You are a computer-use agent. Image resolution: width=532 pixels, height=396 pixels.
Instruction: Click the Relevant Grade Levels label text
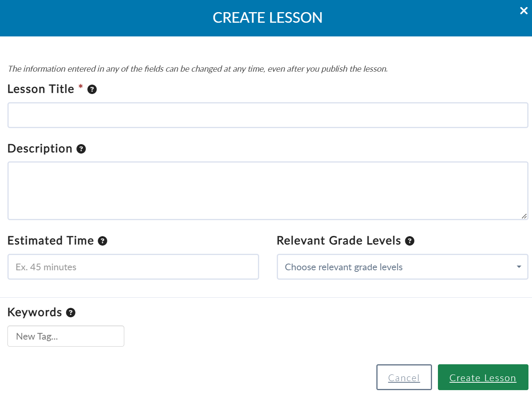[339, 240]
